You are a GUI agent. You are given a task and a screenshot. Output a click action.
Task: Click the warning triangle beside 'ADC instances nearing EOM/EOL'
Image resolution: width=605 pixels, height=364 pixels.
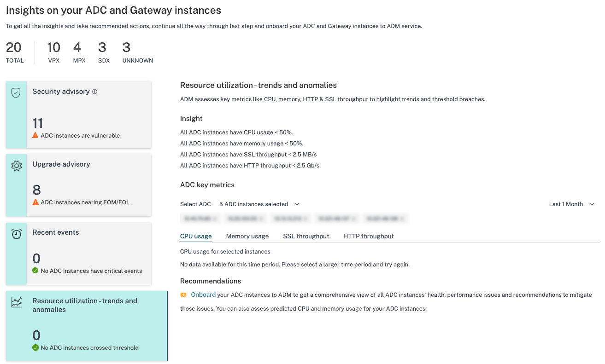click(35, 202)
